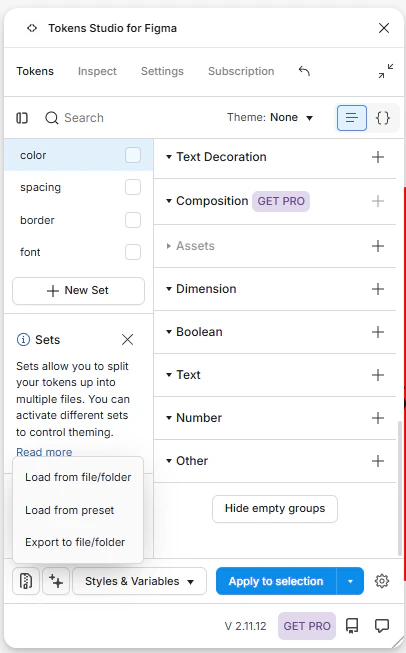Add a new Dimension token

pyautogui.click(x=378, y=289)
